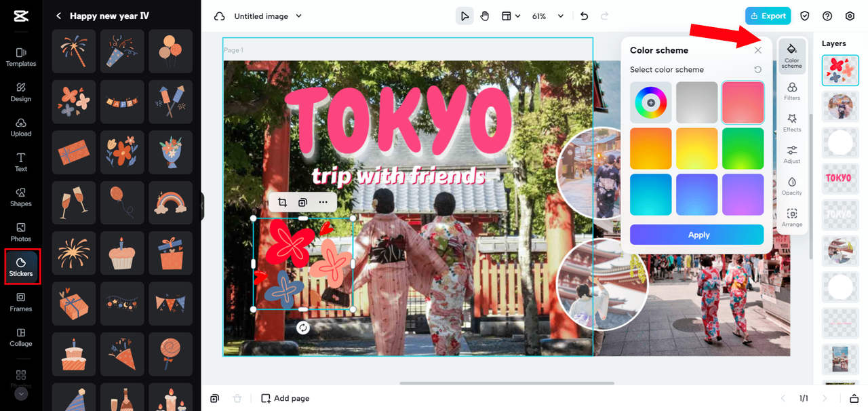
Task: Close the Color scheme panel
Action: [x=758, y=50]
